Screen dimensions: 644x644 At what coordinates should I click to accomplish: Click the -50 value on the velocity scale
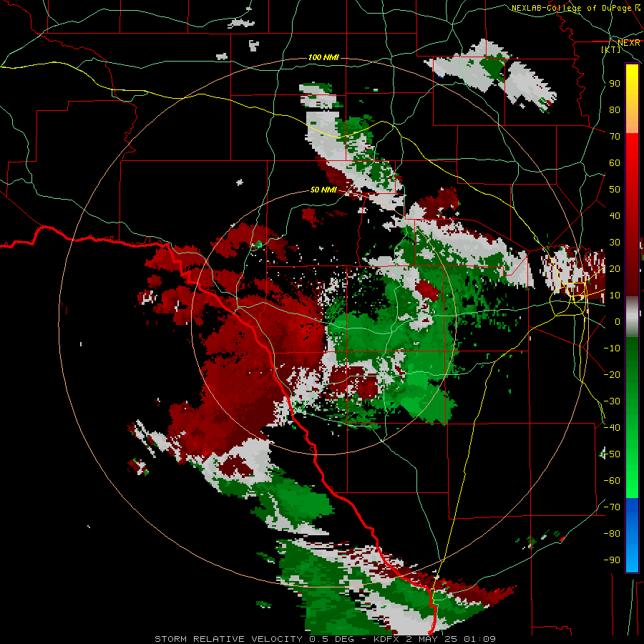point(612,454)
